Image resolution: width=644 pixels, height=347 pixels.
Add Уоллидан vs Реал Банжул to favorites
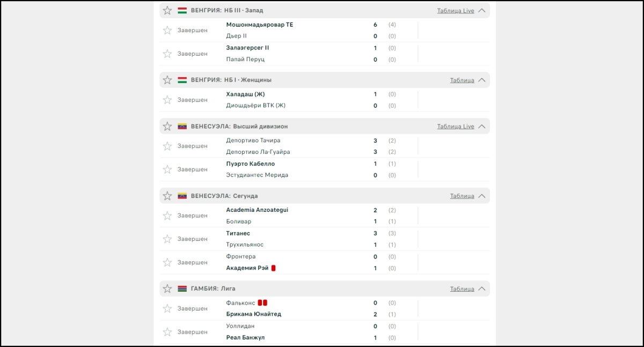pos(167,332)
